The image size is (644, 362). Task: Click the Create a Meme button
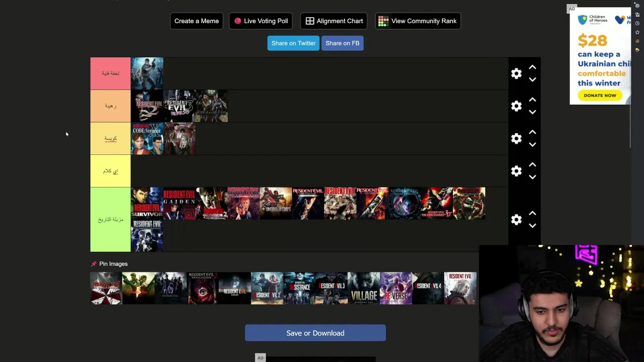pos(197,21)
